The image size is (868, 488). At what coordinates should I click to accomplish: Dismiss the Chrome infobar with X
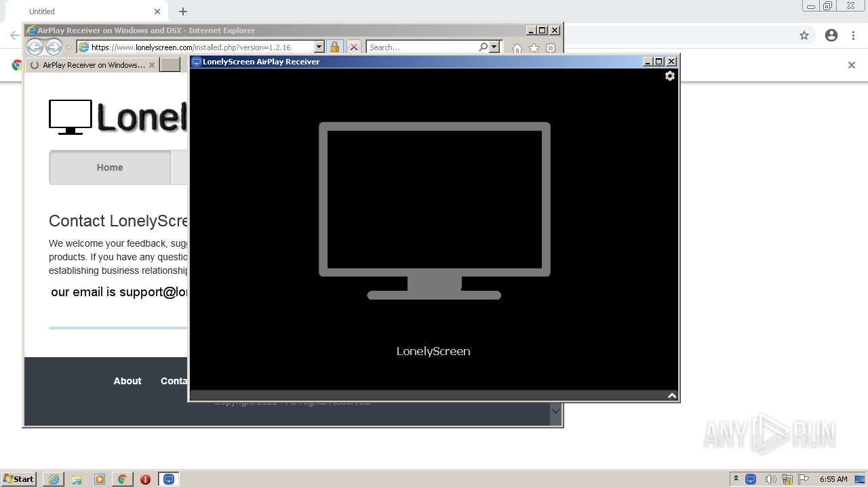[x=852, y=65]
